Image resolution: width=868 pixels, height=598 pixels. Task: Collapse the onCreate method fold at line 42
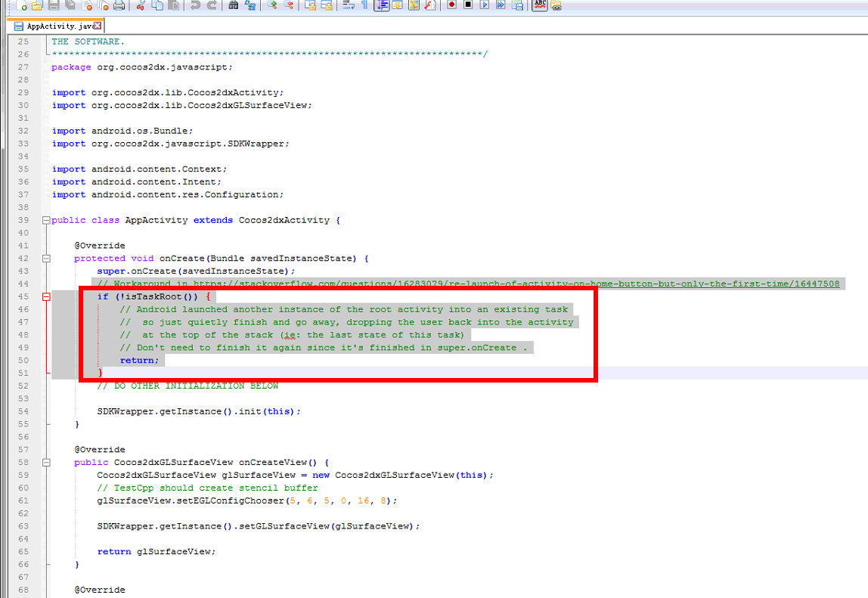click(x=46, y=259)
